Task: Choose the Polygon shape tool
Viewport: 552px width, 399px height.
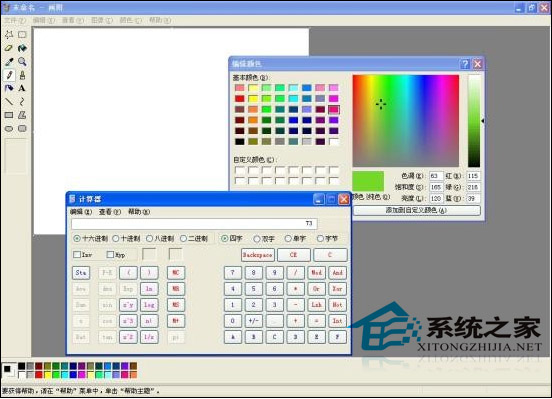Action: tap(22, 115)
